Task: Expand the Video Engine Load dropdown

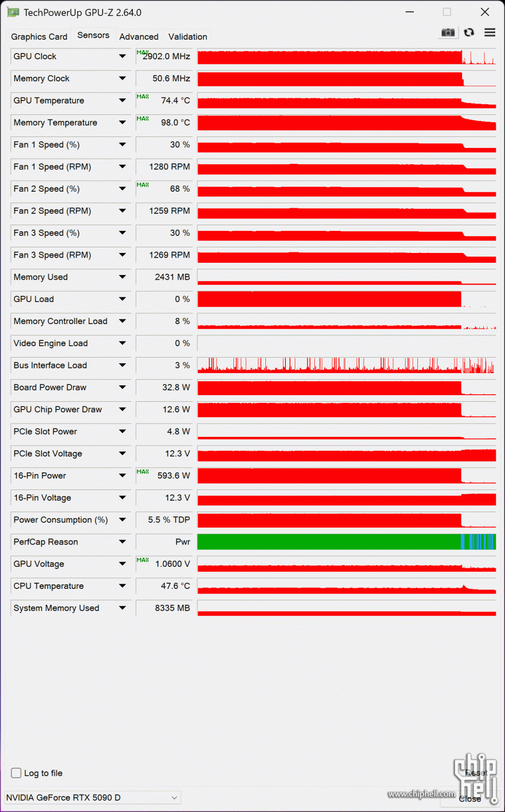Action: [x=122, y=343]
